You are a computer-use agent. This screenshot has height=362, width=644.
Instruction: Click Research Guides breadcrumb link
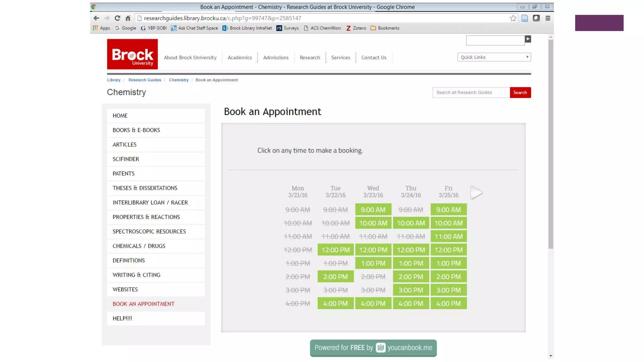pos(144,80)
